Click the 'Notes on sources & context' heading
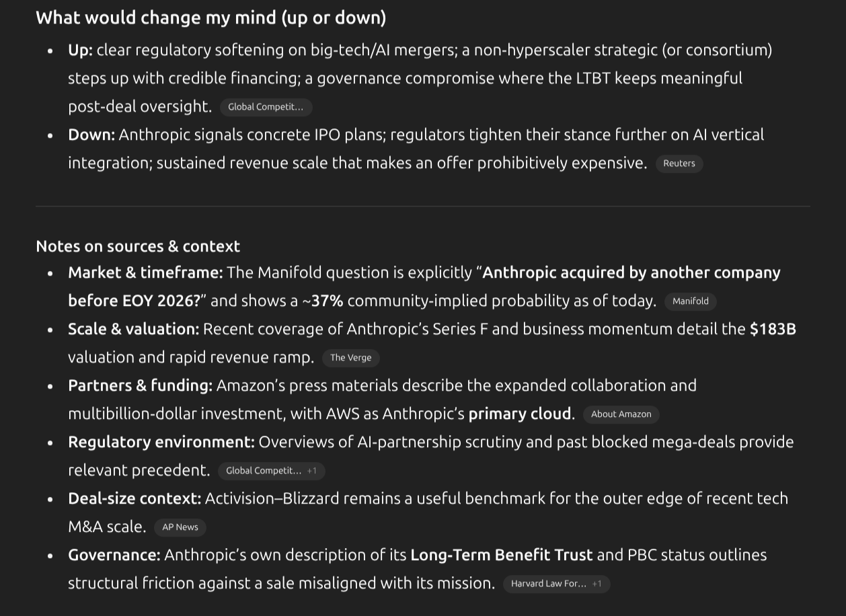Image resolution: width=846 pixels, height=616 pixels. coord(138,246)
